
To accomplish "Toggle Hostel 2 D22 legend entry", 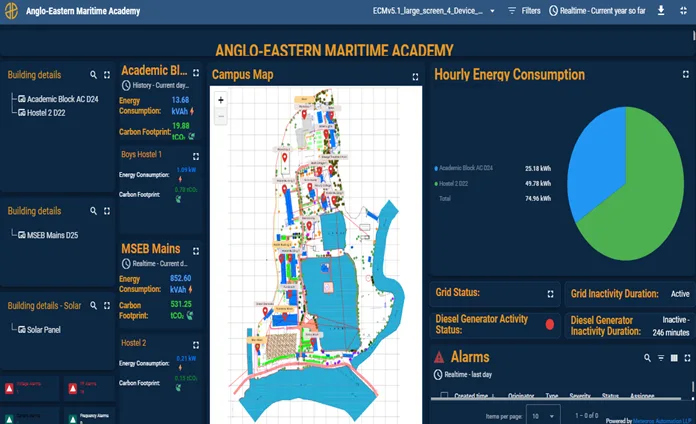I will pos(451,183).
